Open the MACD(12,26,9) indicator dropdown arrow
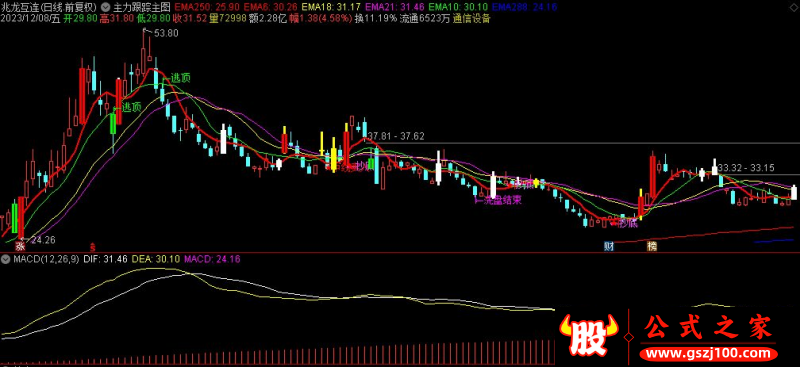This screenshot has height=367, width=800. (5, 259)
